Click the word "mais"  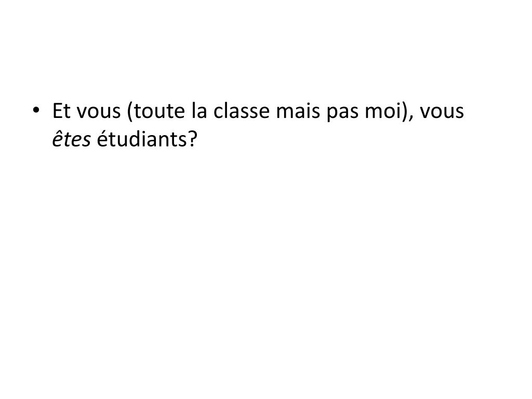tap(298, 111)
